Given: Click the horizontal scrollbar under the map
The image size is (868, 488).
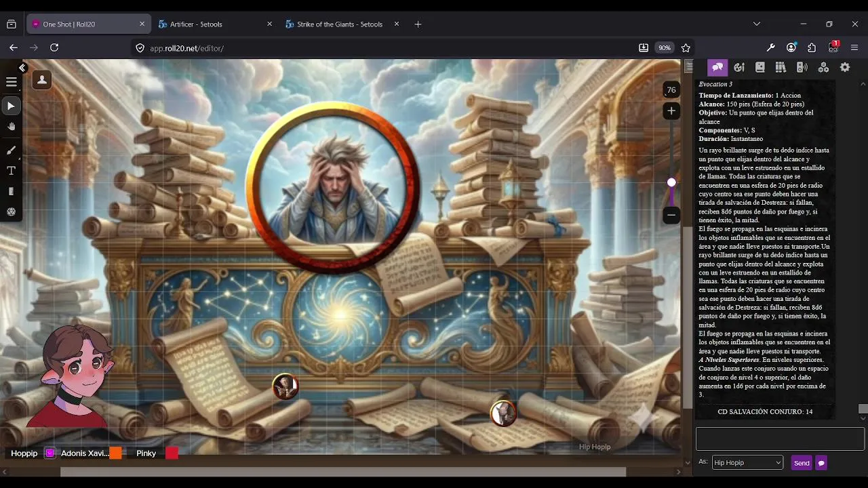Looking at the screenshot, I should 342,472.
